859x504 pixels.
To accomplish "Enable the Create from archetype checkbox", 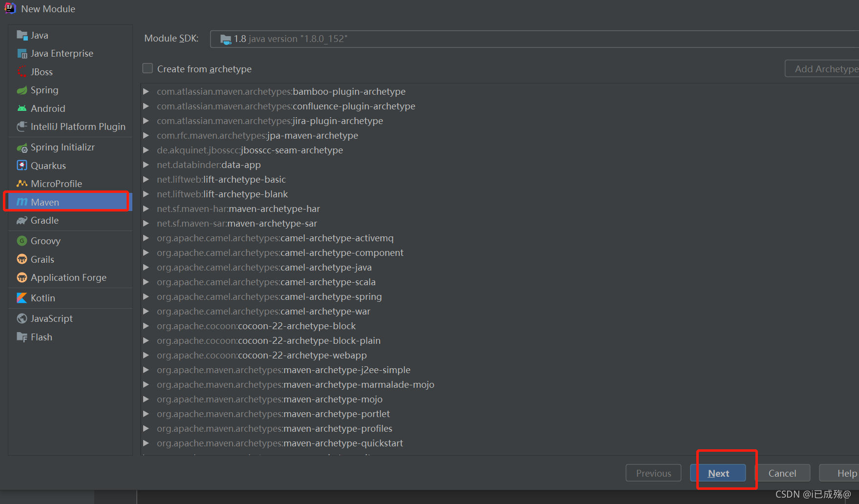I will point(148,68).
